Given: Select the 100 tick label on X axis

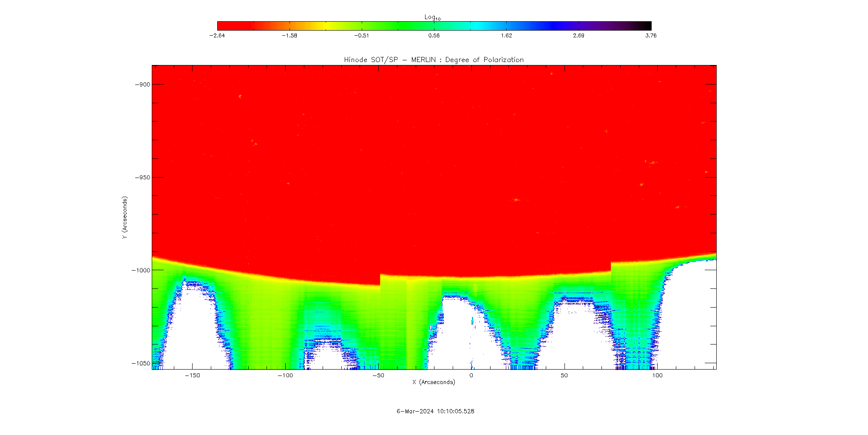Looking at the screenshot, I should [x=657, y=376].
